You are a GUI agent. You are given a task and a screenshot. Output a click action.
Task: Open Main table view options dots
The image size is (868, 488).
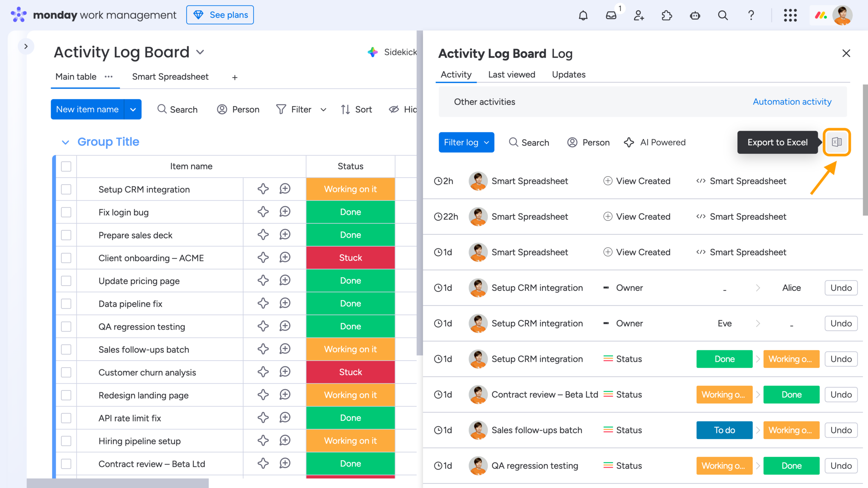[x=108, y=77]
